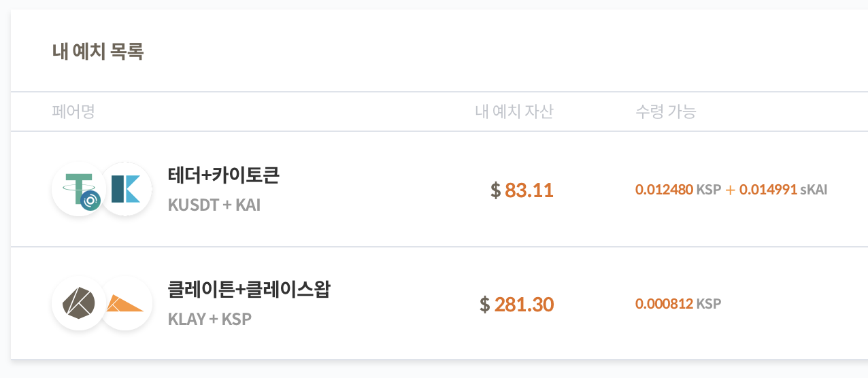Click the 수령 가능 column header

(x=665, y=111)
